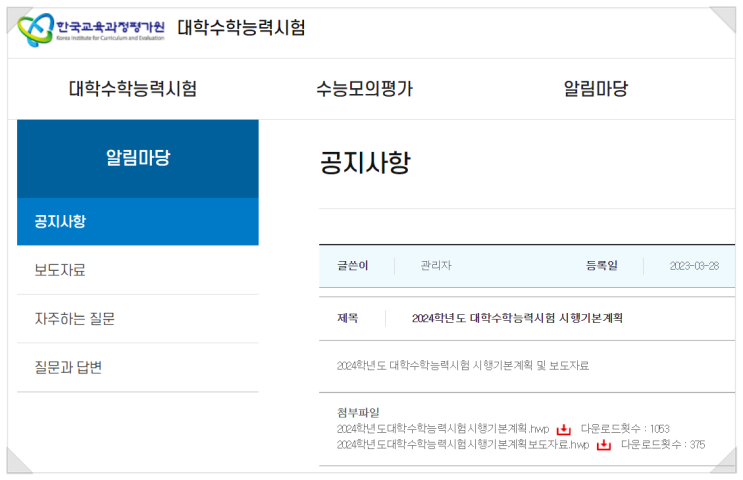The width and height of the screenshot is (743, 480).
Task: Select 공지사항 in the sidebar
Action: [138, 221]
